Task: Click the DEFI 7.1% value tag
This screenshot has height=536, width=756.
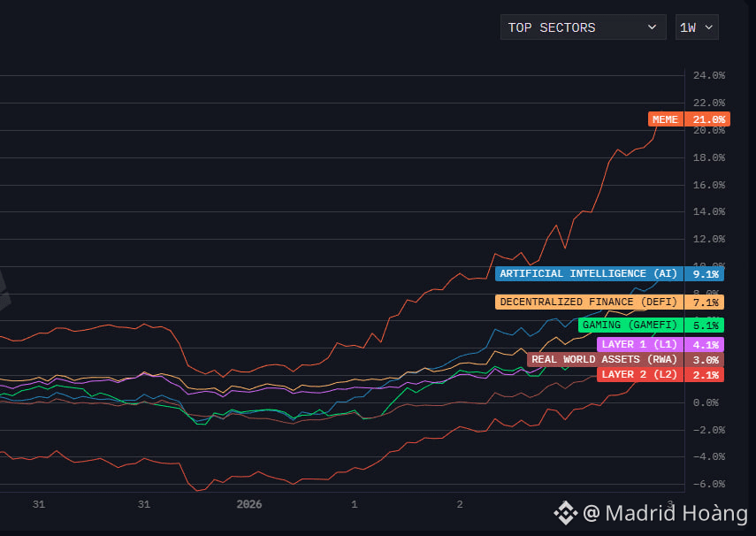Action: (x=705, y=302)
